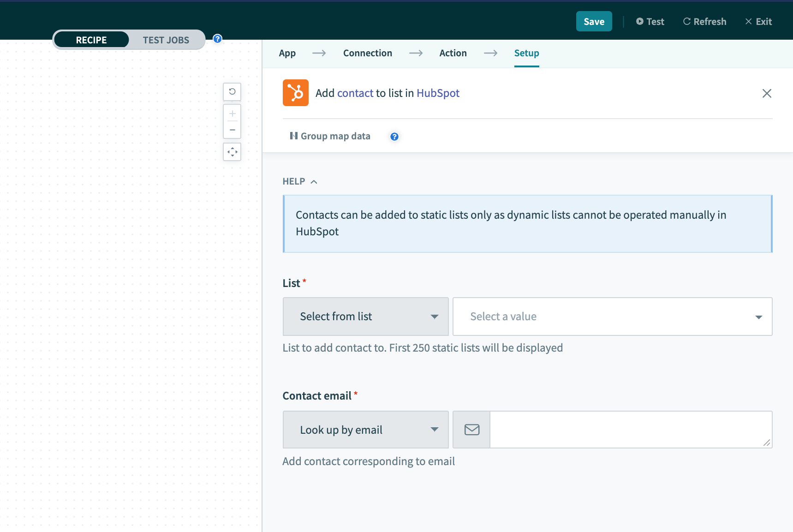Fit the recipe to view
The height and width of the screenshot is (532, 793).
232,152
